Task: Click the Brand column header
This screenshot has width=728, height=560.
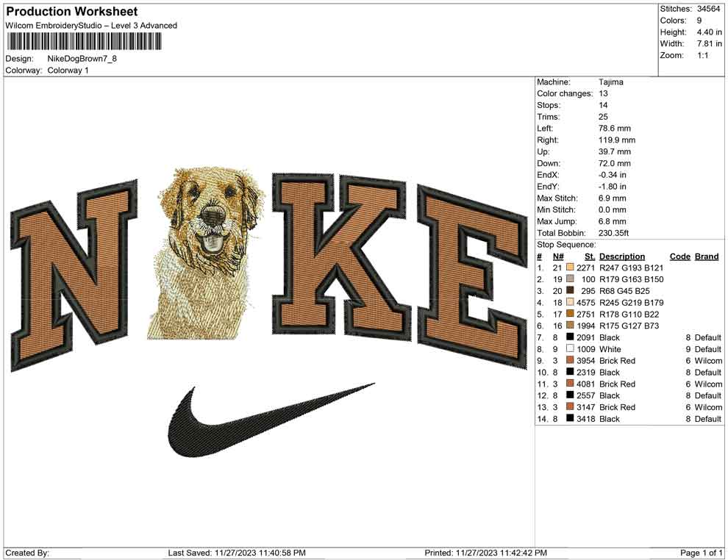Action: [x=706, y=256]
